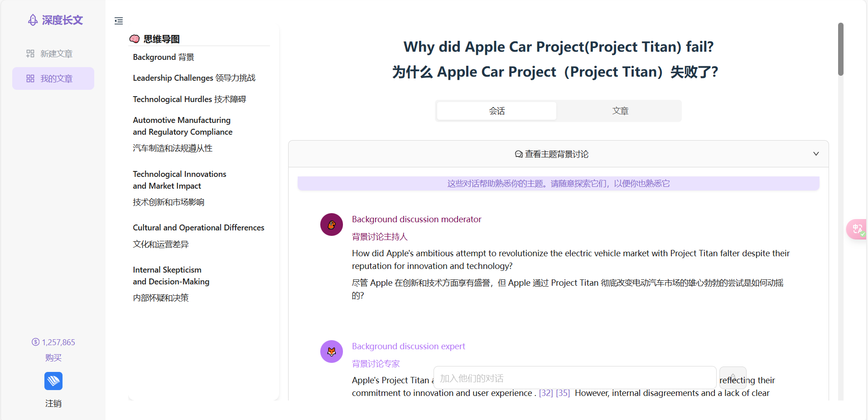Select Technological Hurdles 技术障碍 item
Screen dimensions: 868x420
[189, 99]
